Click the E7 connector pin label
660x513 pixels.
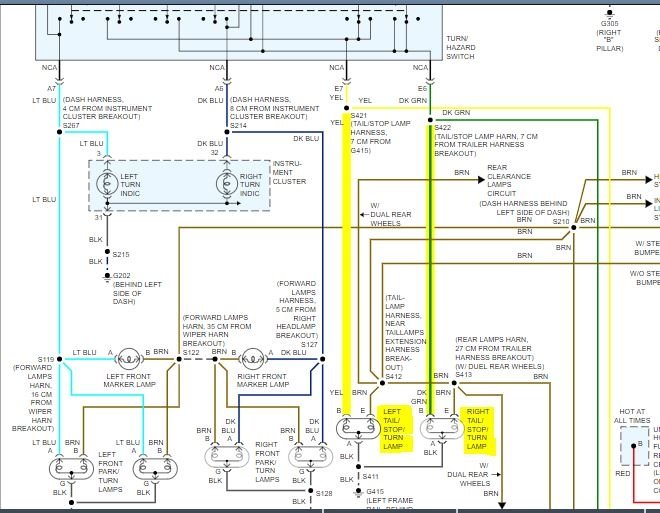coord(338,89)
